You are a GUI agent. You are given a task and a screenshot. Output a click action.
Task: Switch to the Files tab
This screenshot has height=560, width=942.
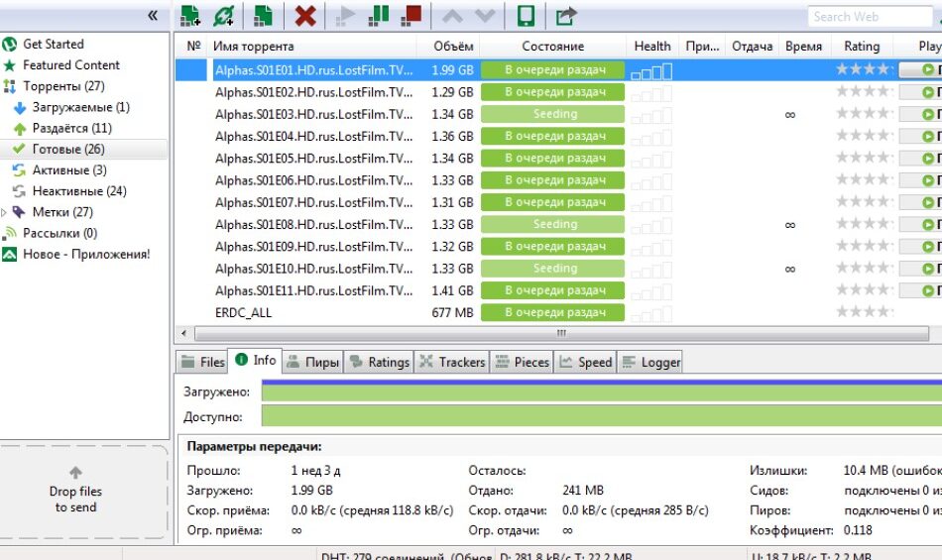coord(202,362)
